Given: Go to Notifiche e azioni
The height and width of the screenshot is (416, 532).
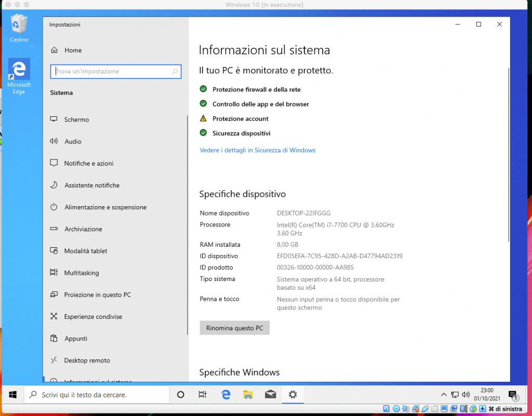Looking at the screenshot, I should [x=82, y=163].
